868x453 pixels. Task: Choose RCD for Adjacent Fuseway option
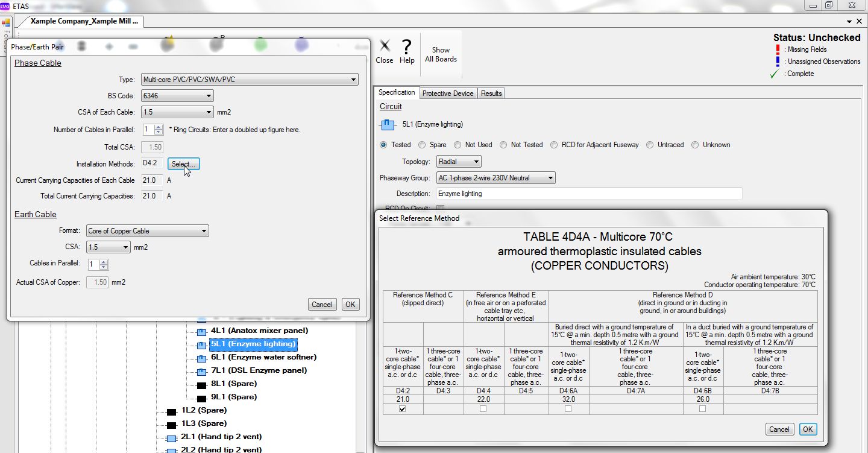point(554,145)
